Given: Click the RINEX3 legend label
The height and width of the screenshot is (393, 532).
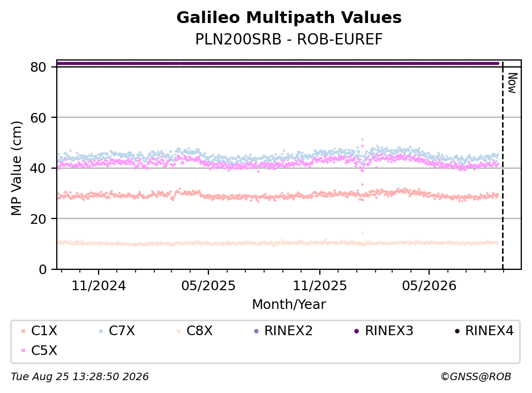Looking at the screenshot, I should point(389,330).
